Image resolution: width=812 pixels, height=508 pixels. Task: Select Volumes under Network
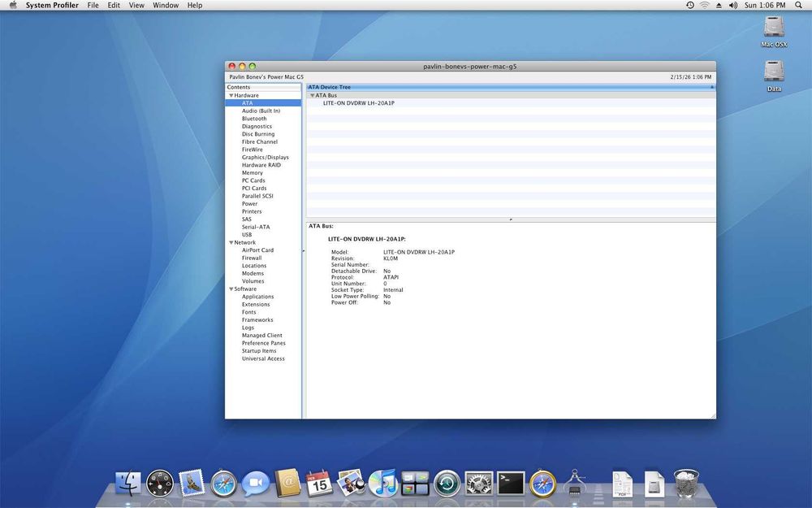click(x=253, y=281)
